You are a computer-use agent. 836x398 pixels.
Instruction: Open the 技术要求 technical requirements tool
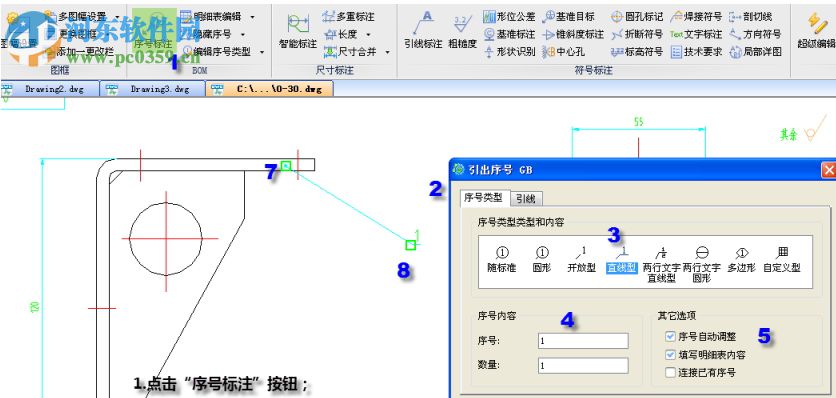[x=696, y=52]
